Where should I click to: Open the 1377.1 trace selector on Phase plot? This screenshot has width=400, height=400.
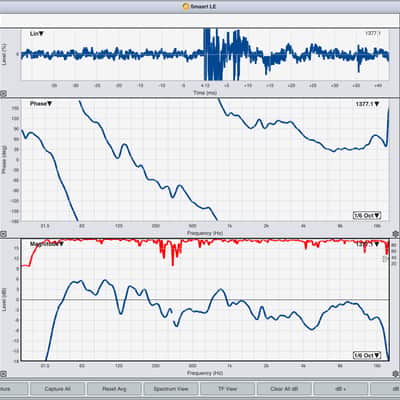tap(367, 104)
